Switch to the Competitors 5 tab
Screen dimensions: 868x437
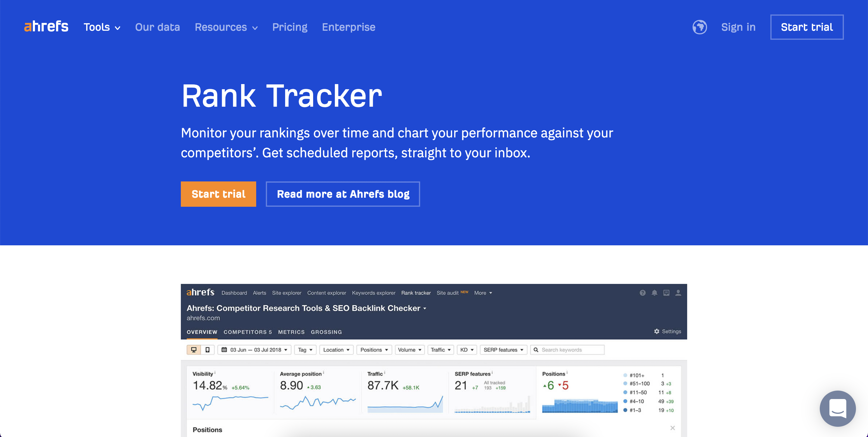point(248,332)
